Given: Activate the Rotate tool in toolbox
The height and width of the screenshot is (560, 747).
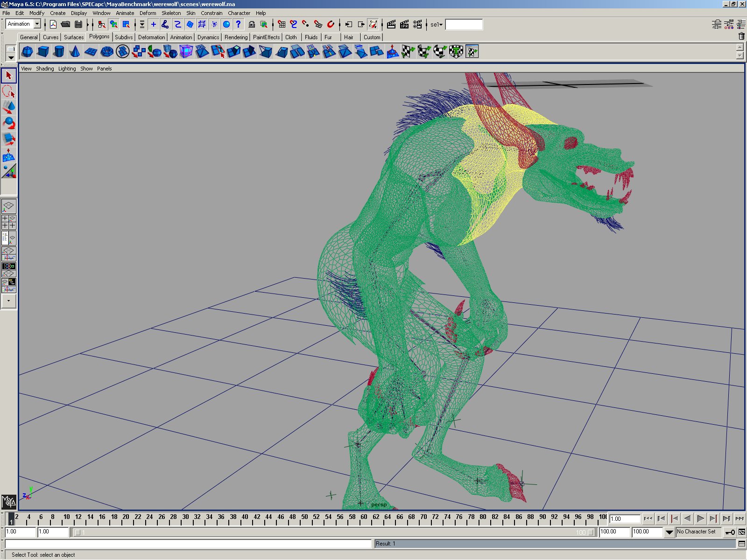Looking at the screenshot, I should coord(9,123).
